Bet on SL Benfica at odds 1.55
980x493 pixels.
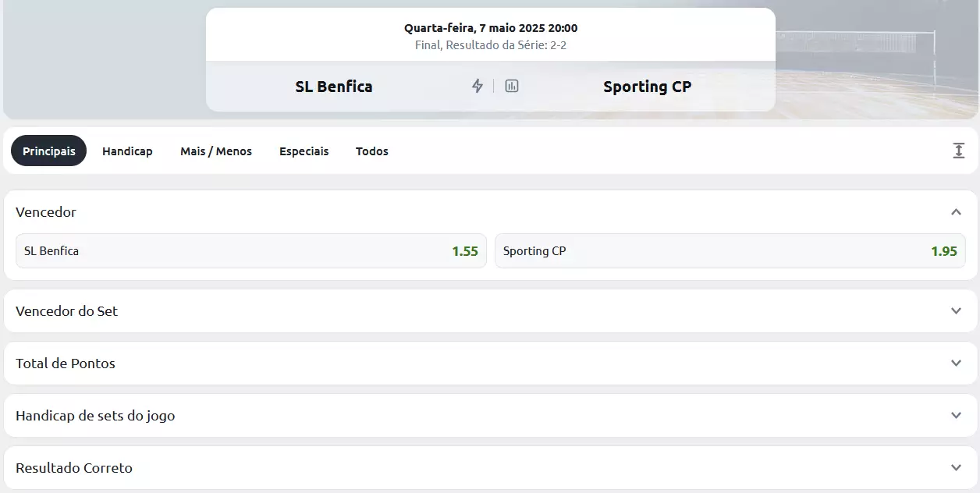[250, 251]
